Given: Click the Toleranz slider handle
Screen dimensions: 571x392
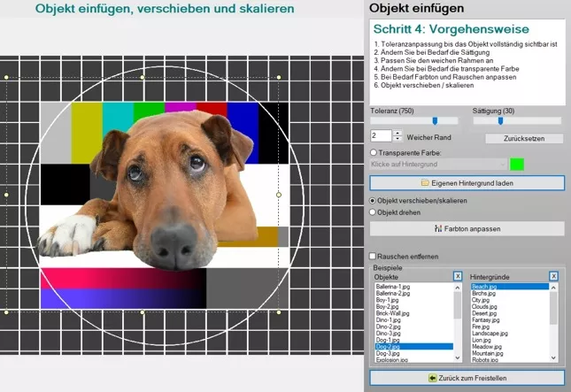Looking at the screenshot, I should (434, 121).
